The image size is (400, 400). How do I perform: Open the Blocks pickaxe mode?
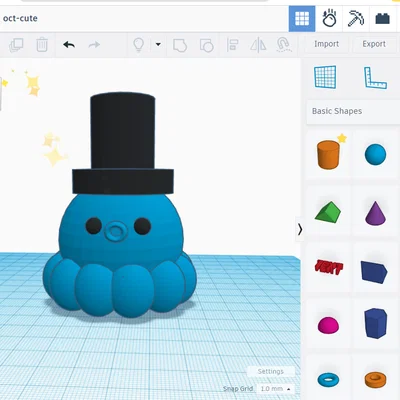356,18
